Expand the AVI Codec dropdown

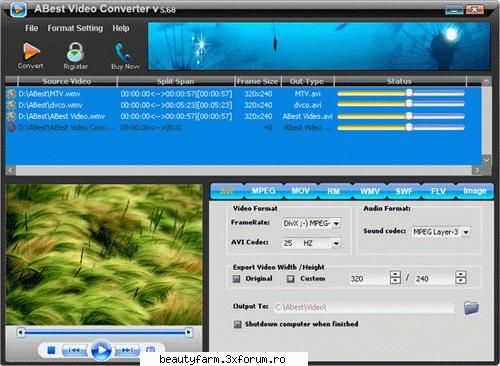click(336, 243)
